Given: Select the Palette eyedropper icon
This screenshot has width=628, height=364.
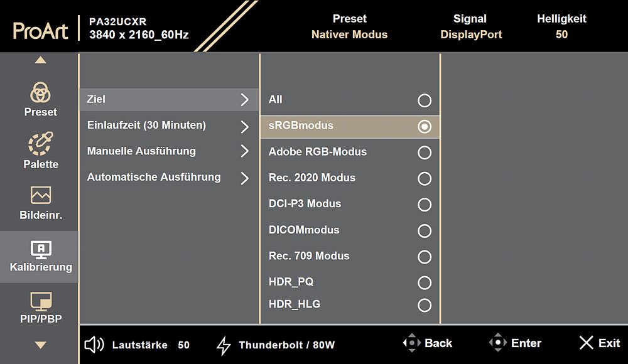Looking at the screenshot, I should tap(40, 143).
